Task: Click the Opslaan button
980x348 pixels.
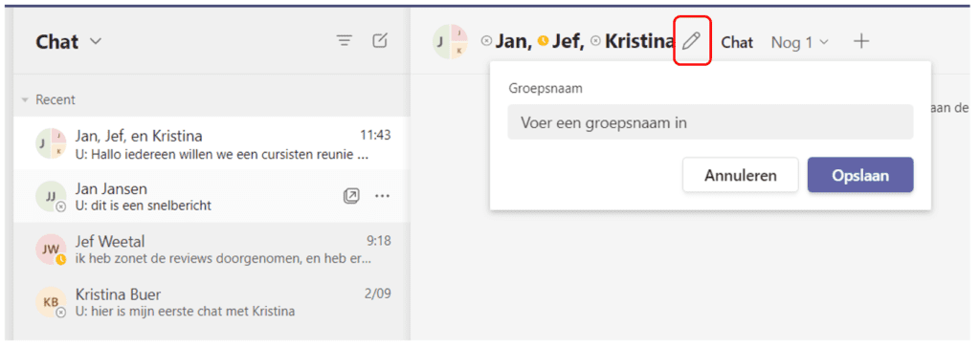Action: 860,175
